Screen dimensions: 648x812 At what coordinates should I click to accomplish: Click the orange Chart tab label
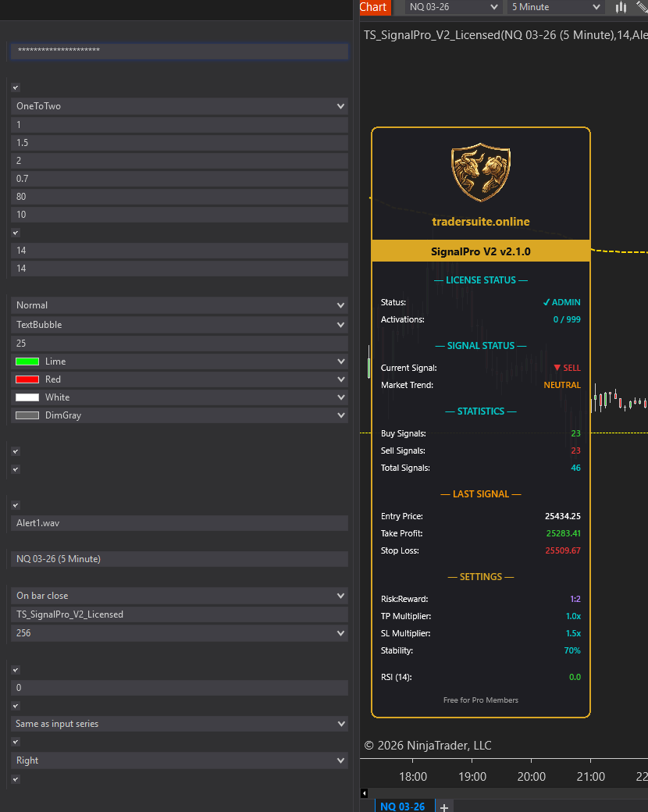(373, 7)
